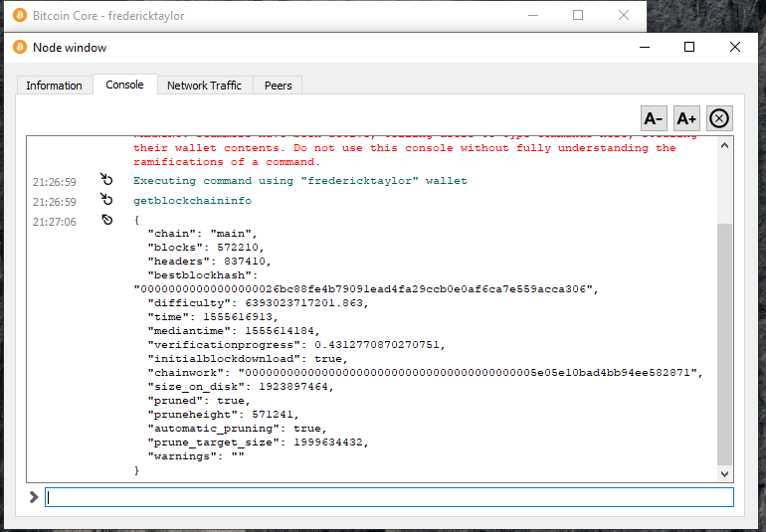Click the '"verificationprogress"' line
Viewport: 766px width, 532px height.
[296, 345]
